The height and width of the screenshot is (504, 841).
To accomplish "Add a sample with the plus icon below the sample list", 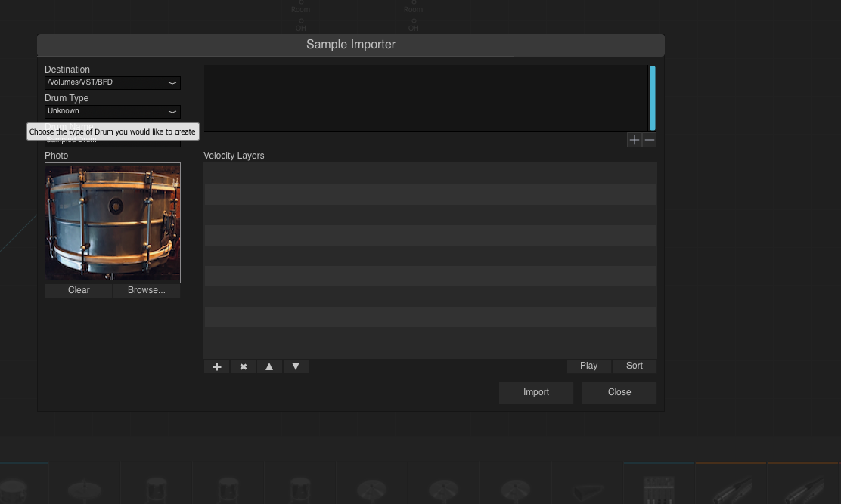I will pos(635,140).
